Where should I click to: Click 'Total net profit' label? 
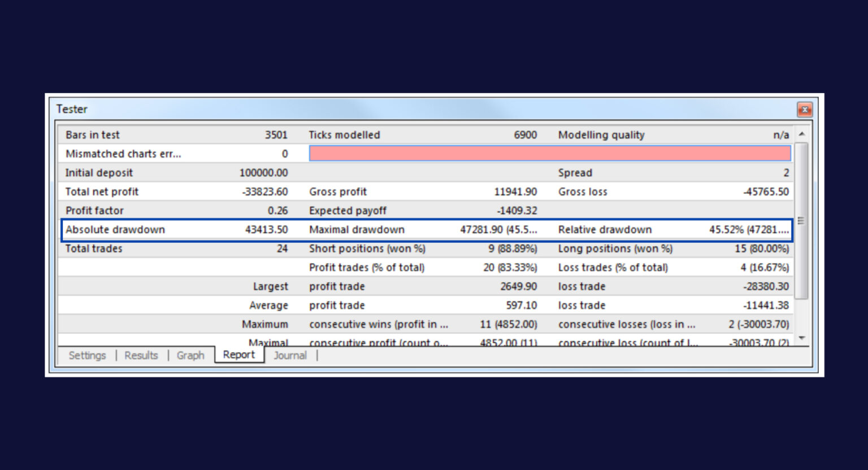point(102,192)
